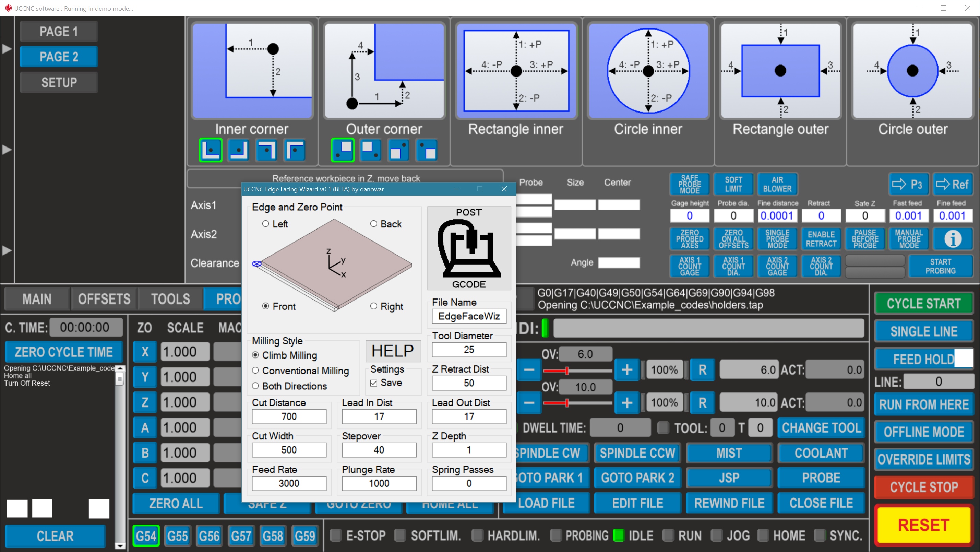Viewport: 980px width, 552px height.
Task: Toggle the Save settings checkbox
Action: tap(374, 383)
